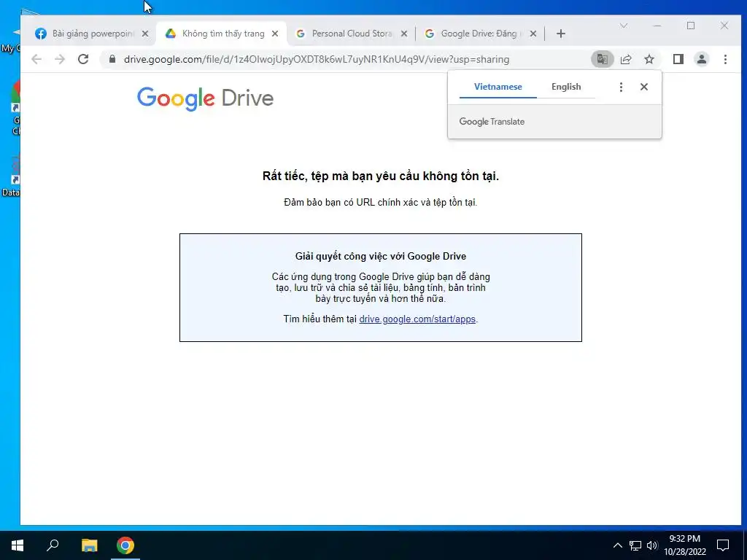Open Chrome three-dot menu

click(x=725, y=59)
